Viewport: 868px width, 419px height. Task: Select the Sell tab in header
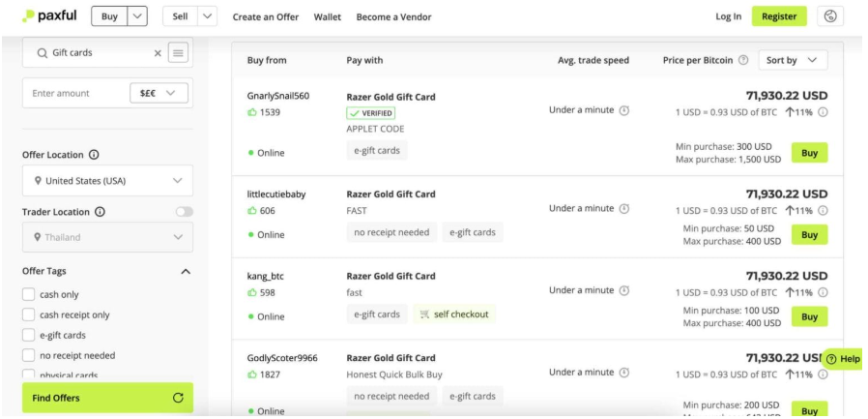pos(180,16)
